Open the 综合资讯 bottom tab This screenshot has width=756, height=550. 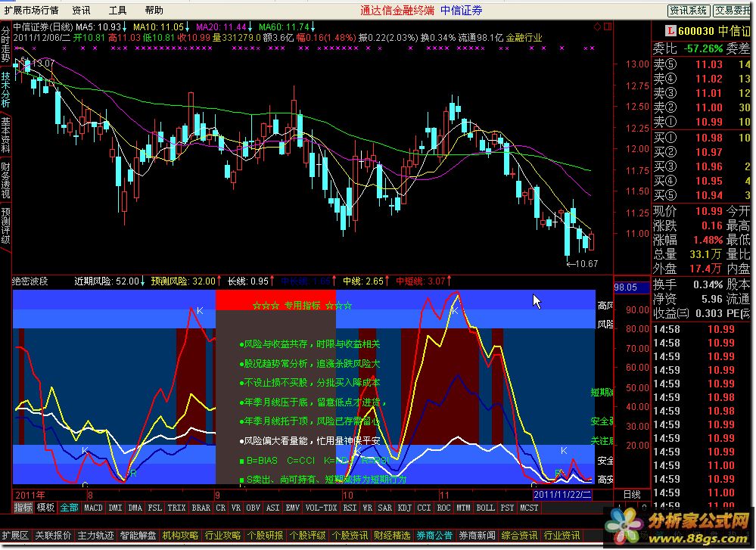[x=519, y=536]
